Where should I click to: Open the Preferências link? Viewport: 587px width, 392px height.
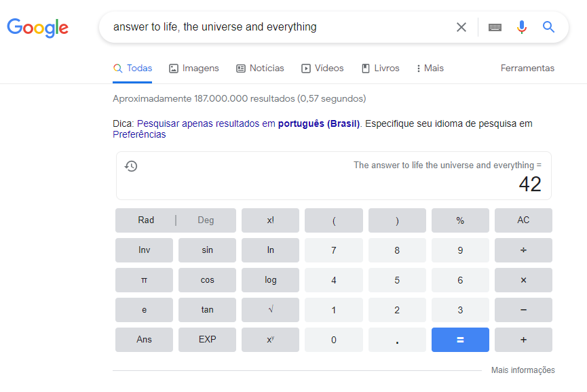(x=139, y=134)
